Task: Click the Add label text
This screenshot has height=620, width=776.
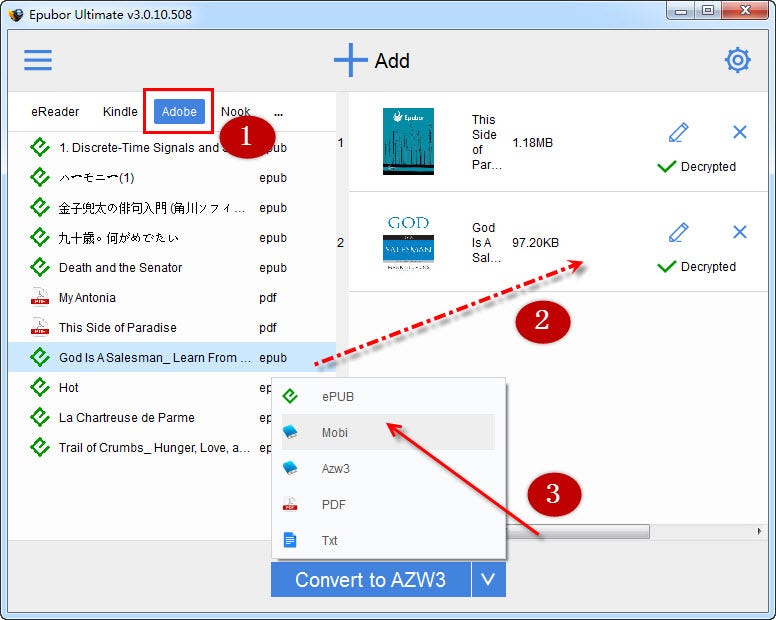Action: (392, 61)
